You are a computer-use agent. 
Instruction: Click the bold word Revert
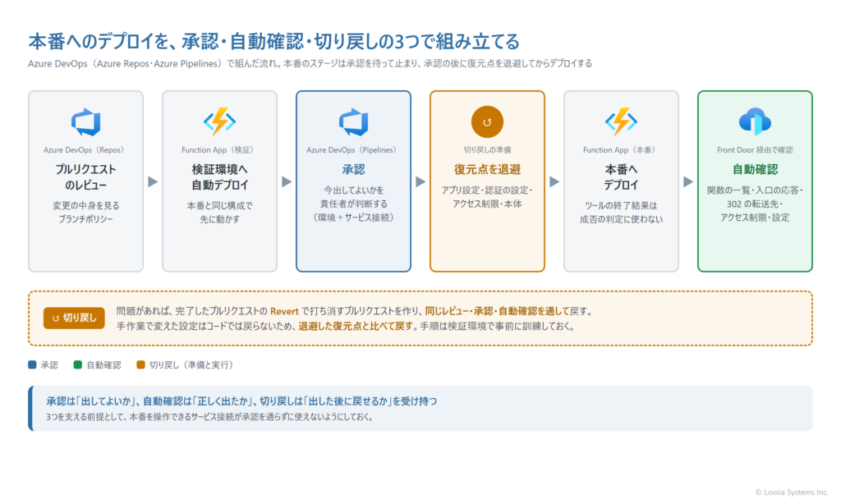pyautogui.click(x=284, y=311)
